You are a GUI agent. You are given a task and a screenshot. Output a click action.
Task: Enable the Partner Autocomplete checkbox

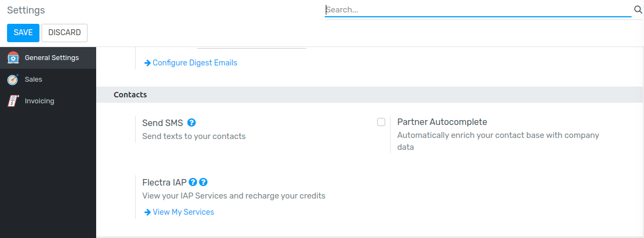pos(381,122)
